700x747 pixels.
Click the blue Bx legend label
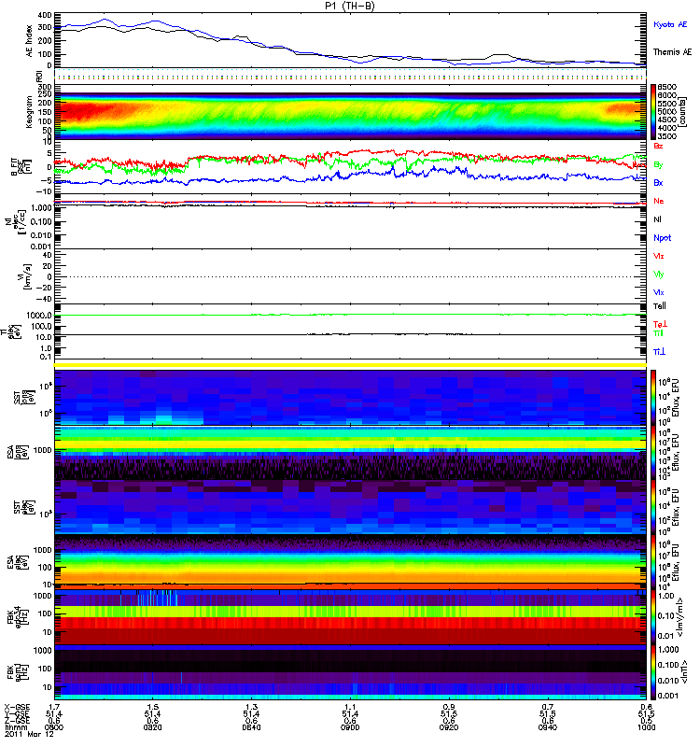(x=658, y=182)
